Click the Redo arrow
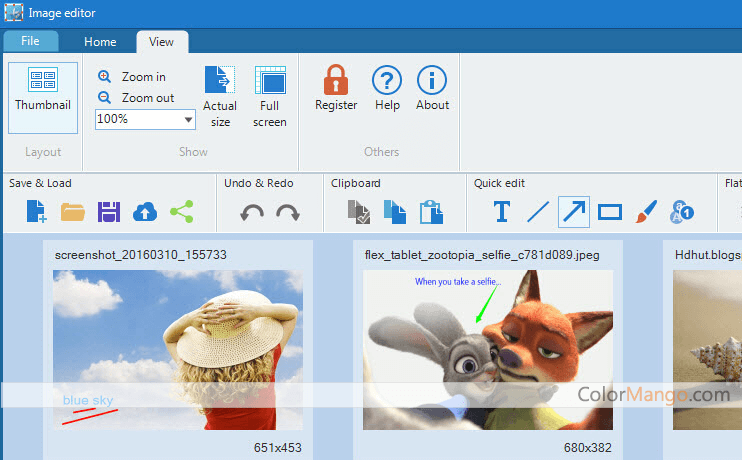Screen dimensions: 742x460 tap(288, 212)
